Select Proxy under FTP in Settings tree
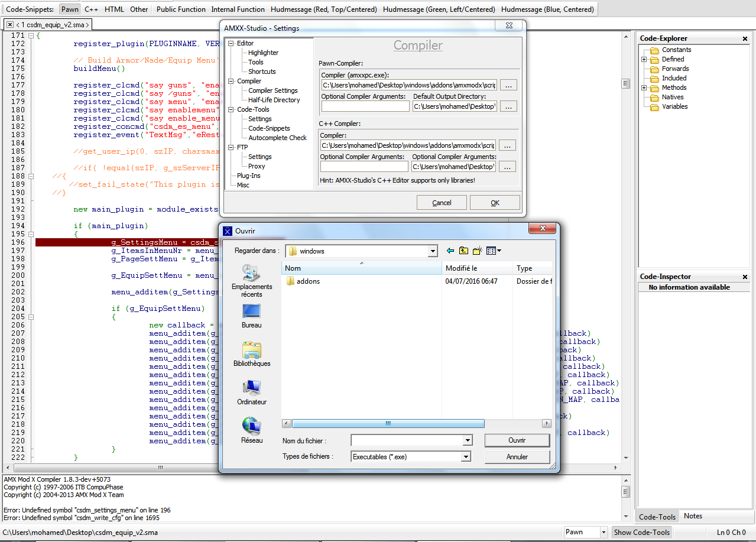 [257, 166]
